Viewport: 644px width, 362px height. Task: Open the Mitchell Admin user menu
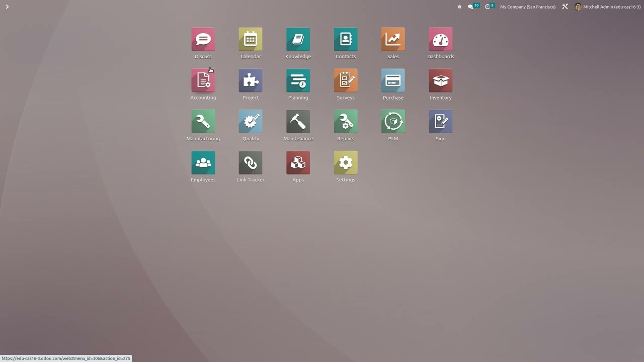click(x=608, y=7)
